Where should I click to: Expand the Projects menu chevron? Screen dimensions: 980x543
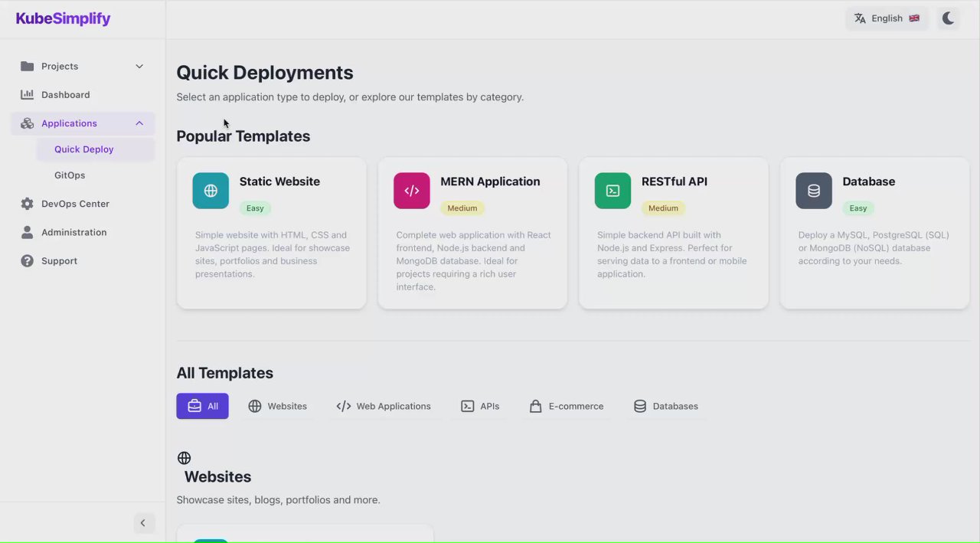[x=139, y=66]
